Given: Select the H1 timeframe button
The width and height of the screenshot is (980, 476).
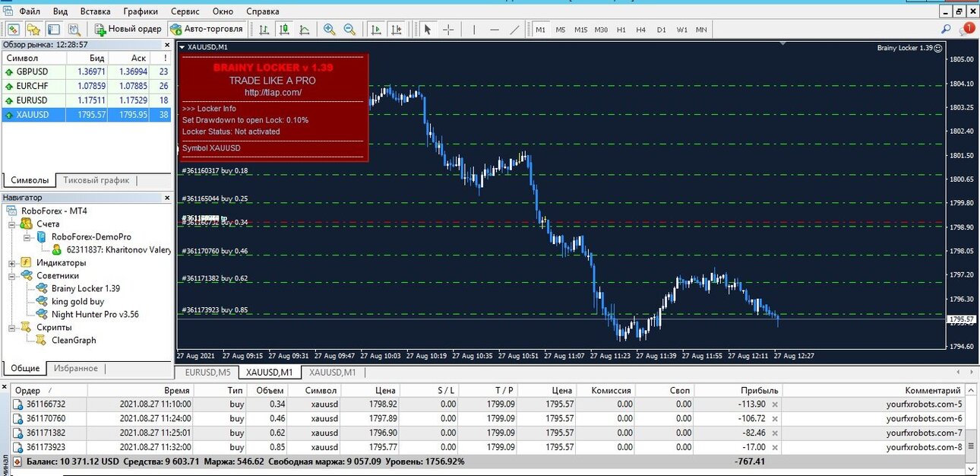Looking at the screenshot, I should point(621,30).
